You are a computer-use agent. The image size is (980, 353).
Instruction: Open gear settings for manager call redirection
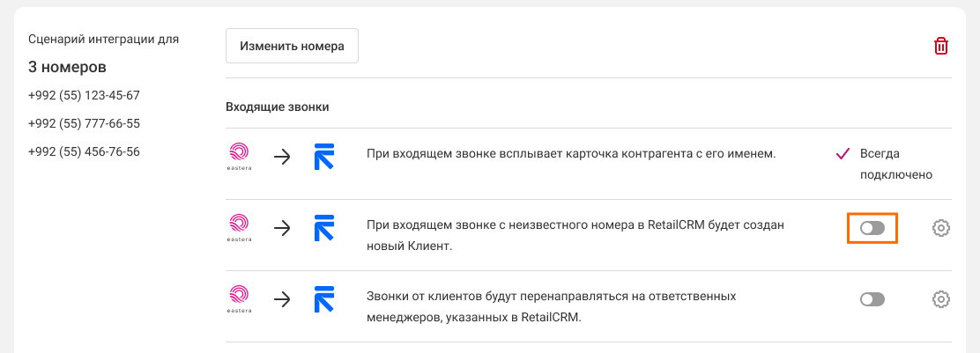[x=940, y=300]
